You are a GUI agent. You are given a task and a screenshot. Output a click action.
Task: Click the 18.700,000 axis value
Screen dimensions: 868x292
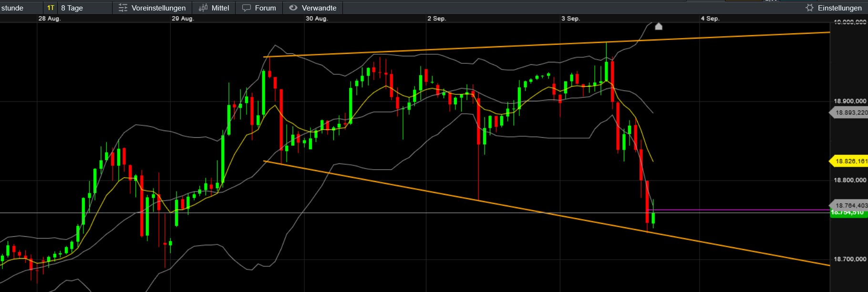coord(850,259)
